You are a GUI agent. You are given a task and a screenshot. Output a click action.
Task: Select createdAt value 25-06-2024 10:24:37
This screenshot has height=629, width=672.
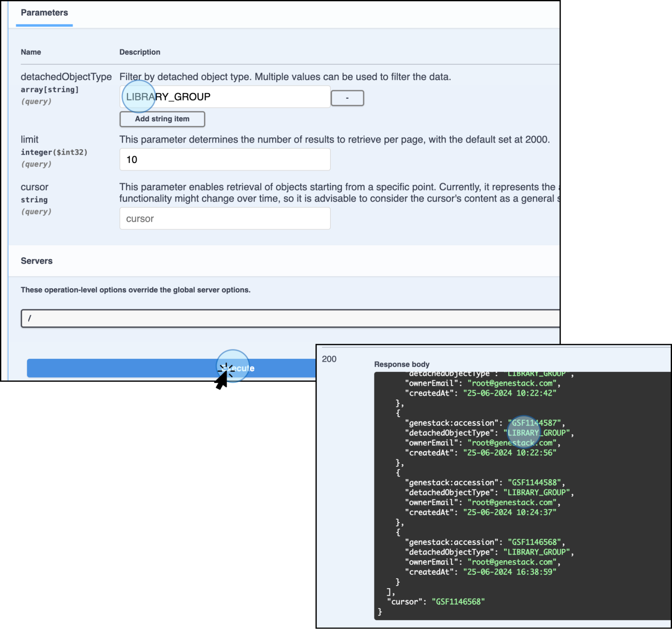(509, 512)
